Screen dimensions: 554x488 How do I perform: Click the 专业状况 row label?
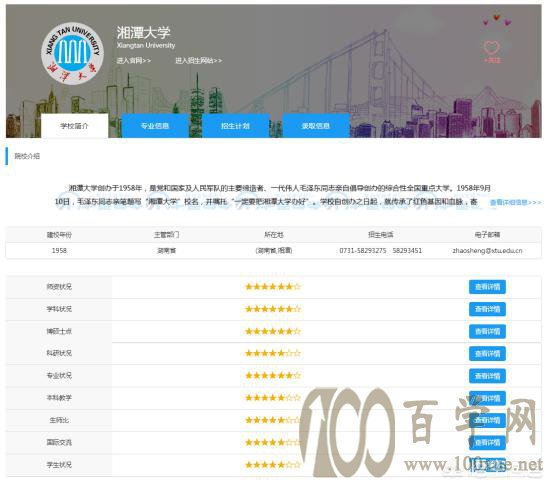59,375
